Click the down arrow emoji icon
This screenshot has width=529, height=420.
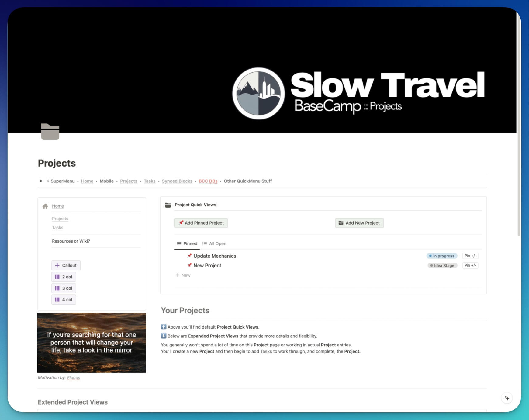164,336
